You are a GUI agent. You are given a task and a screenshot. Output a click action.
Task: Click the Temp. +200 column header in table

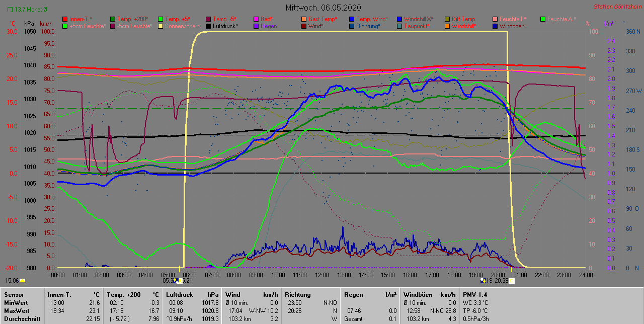124,294
